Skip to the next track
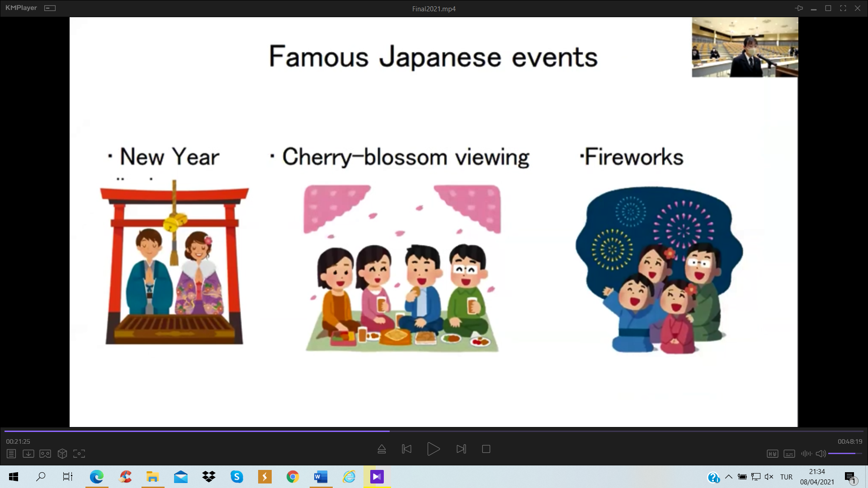 tap(461, 449)
